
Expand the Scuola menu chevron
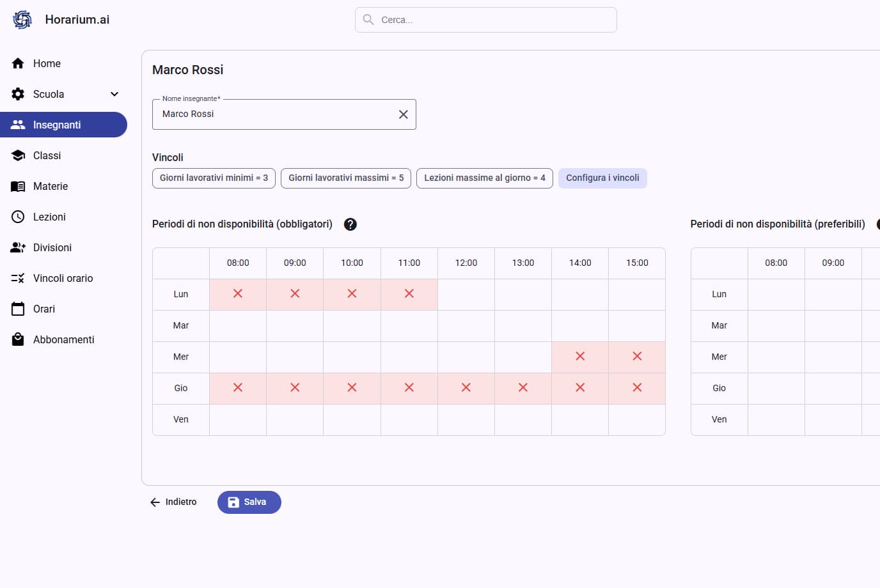pos(114,94)
